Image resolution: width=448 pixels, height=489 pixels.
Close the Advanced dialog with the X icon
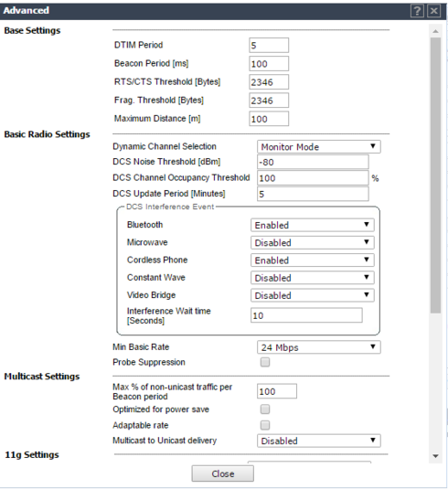tap(433, 11)
